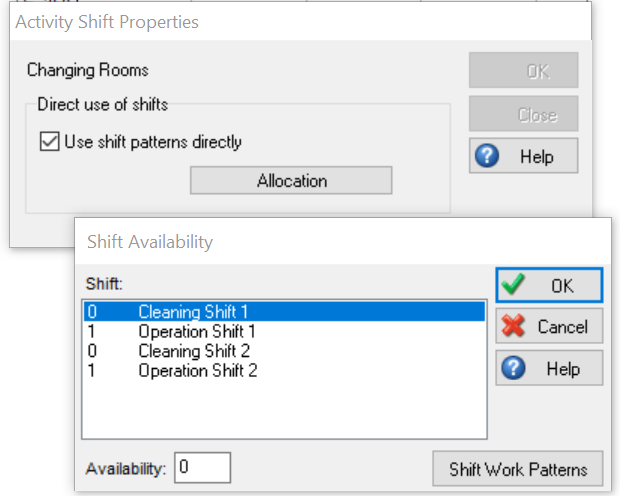Click empty area of Shift list box
Viewport: 620px width, 496px height.
[x=284, y=409]
